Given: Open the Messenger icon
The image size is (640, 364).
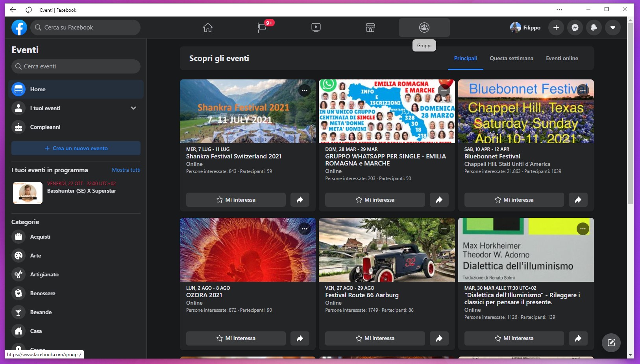Looking at the screenshot, I should pos(575,28).
